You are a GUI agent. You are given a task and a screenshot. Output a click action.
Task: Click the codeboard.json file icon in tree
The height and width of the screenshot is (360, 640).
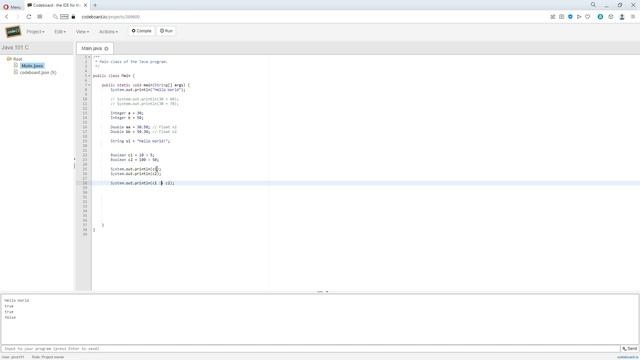pyautogui.click(x=16, y=72)
